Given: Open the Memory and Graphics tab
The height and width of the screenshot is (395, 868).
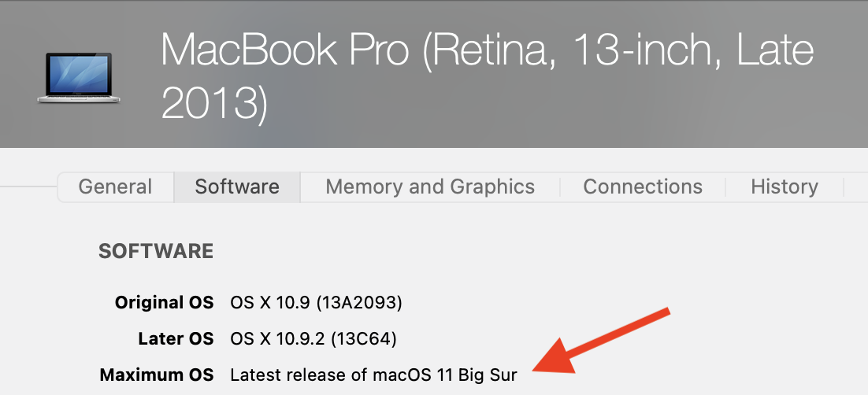Looking at the screenshot, I should (430, 186).
